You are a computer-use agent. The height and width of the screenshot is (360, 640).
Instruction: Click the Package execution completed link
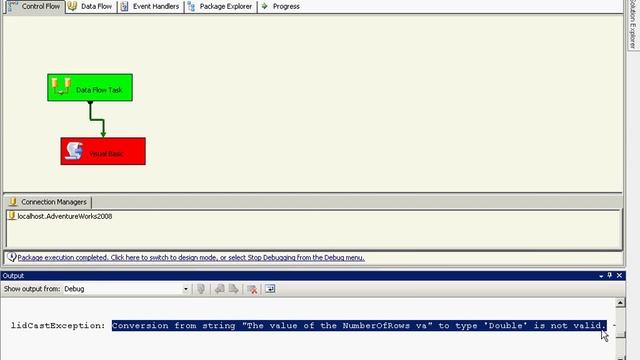click(x=191, y=258)
